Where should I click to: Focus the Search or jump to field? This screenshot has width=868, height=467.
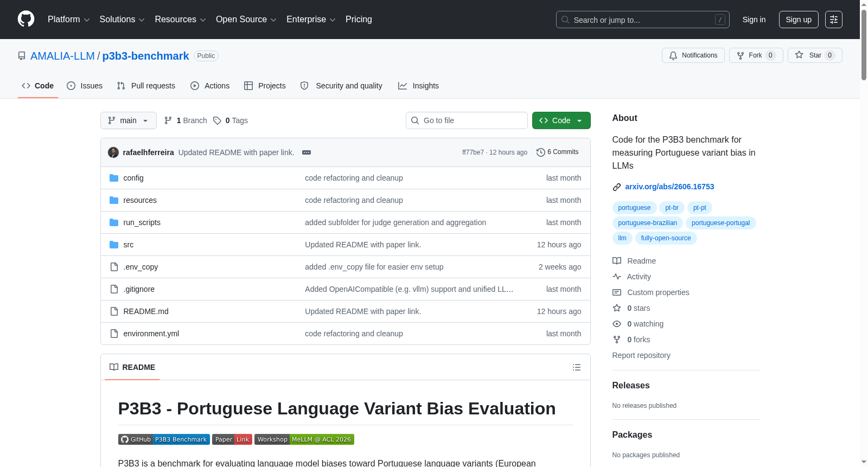click(643, 20)
